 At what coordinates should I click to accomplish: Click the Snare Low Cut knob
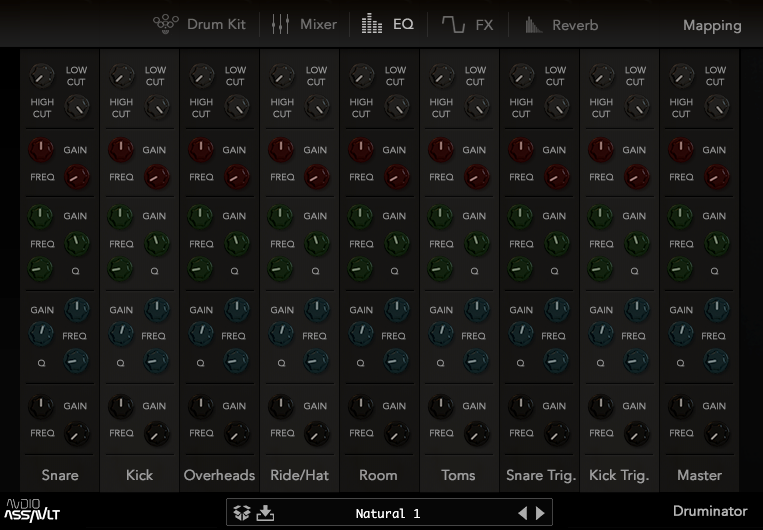click(x=42, y=75)
